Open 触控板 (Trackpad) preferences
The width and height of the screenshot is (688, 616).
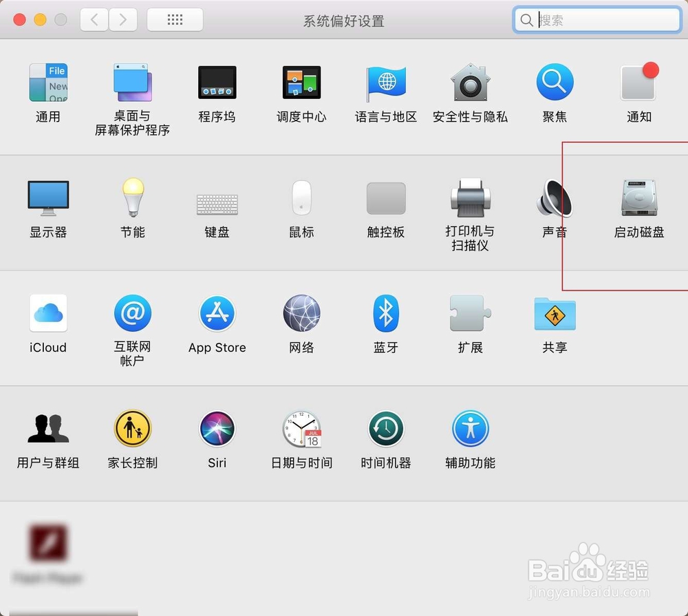[x=385, y=198]
